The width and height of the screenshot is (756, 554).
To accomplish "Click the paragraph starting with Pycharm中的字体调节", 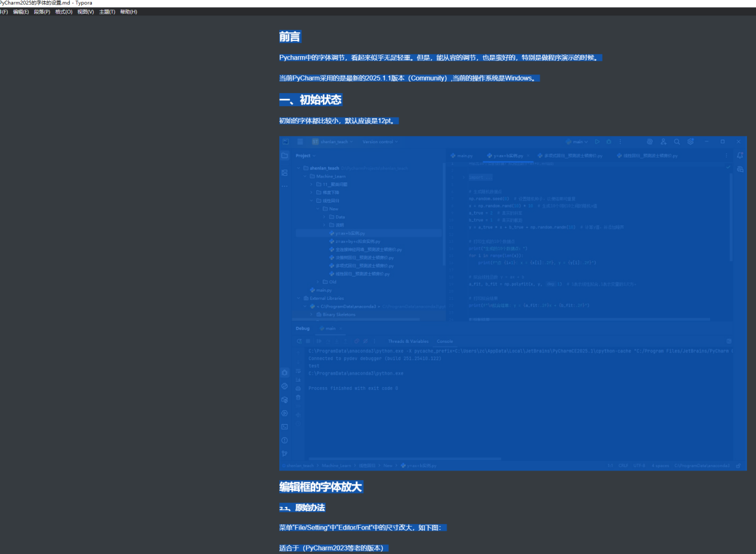I will tap(441, 58).
